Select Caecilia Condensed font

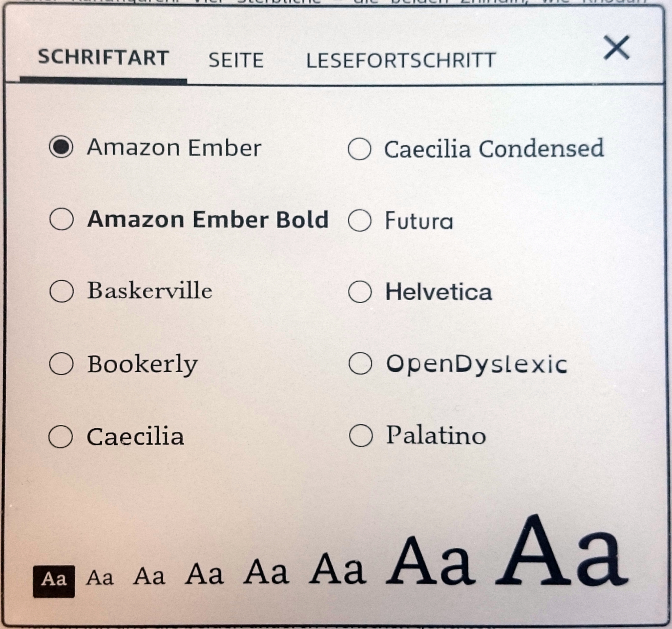[x=359, y=149]
